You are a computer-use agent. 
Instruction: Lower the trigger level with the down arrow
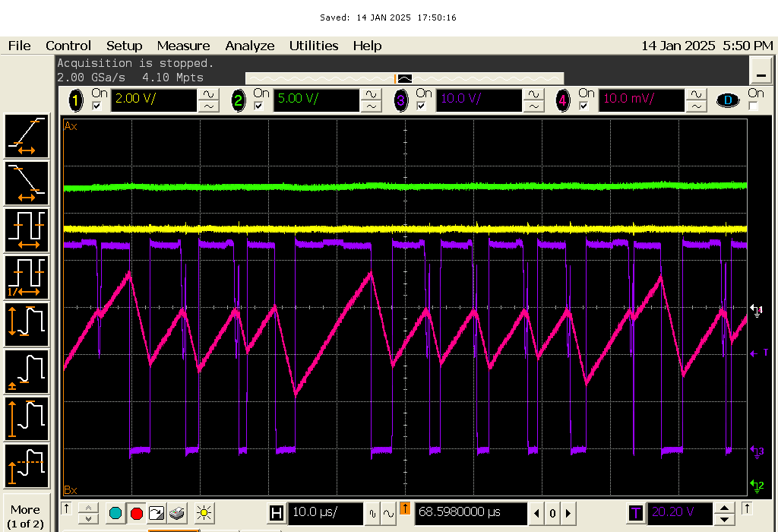724,519
